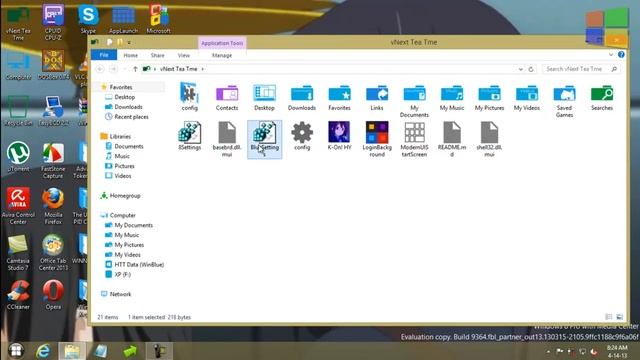Refresh the folder view
The image size is (640, 360).
click(x=531, y=69)
